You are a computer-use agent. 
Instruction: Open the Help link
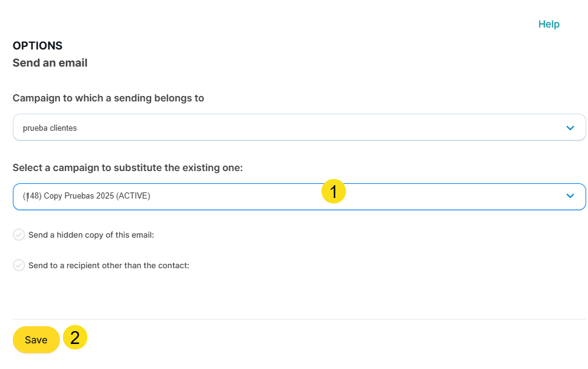[548, 24]
